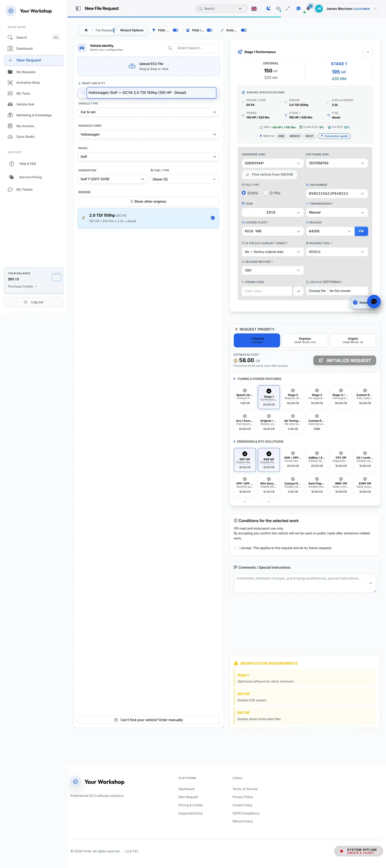Open the Transmission dropdown
The width and height of the screenshot is (386, 868).
pos(337,212)
